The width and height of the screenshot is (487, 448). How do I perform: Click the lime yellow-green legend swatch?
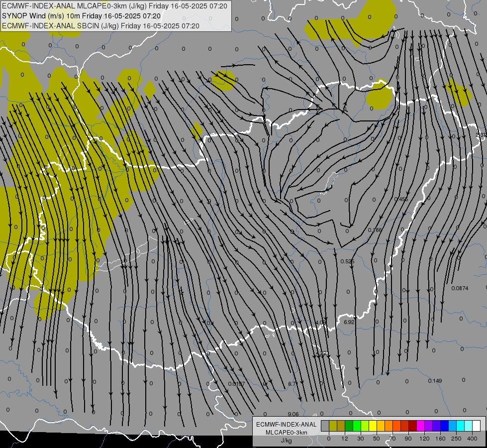coord(365,426)
